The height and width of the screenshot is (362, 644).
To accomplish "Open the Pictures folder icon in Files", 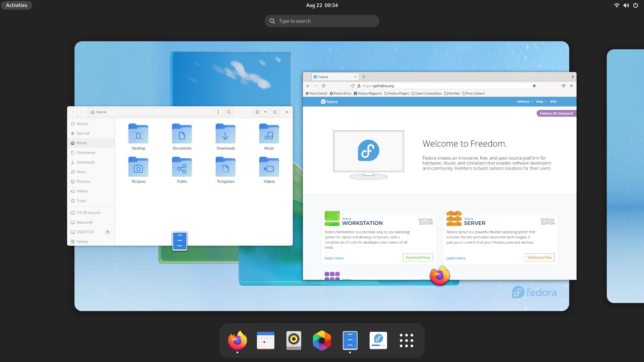I will point(138,167).
